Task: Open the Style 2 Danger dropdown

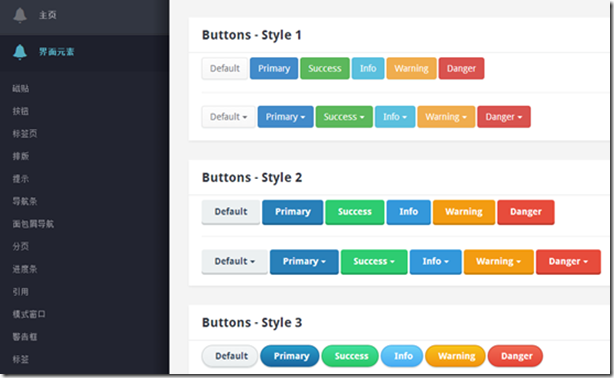Action: (x=568, y=262)
